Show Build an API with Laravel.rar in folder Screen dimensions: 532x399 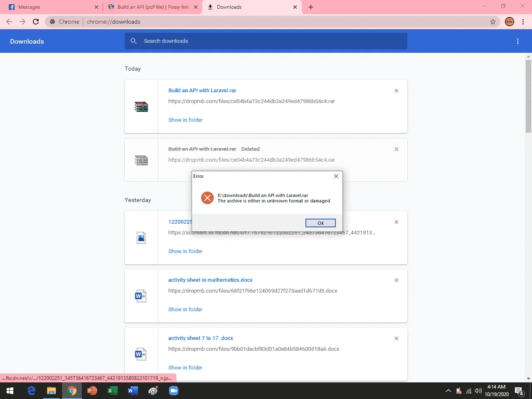point(185,120)
